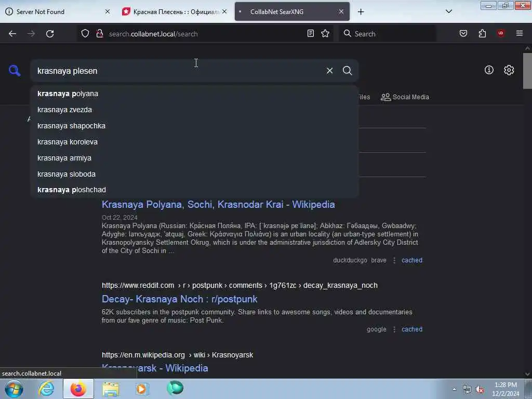This screenshot has width=532, height=399.
Task: Click the reddit.com result URL
Action: [x=240, y=285]
